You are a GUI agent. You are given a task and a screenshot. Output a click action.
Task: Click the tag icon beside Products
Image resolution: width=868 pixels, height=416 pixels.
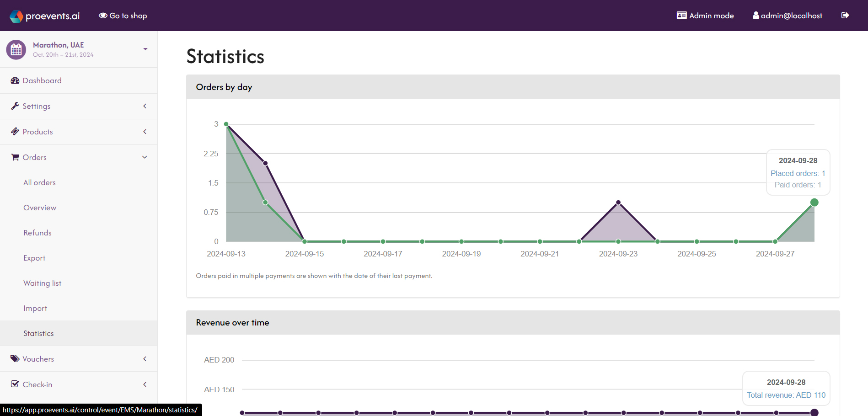coord(15,132)
